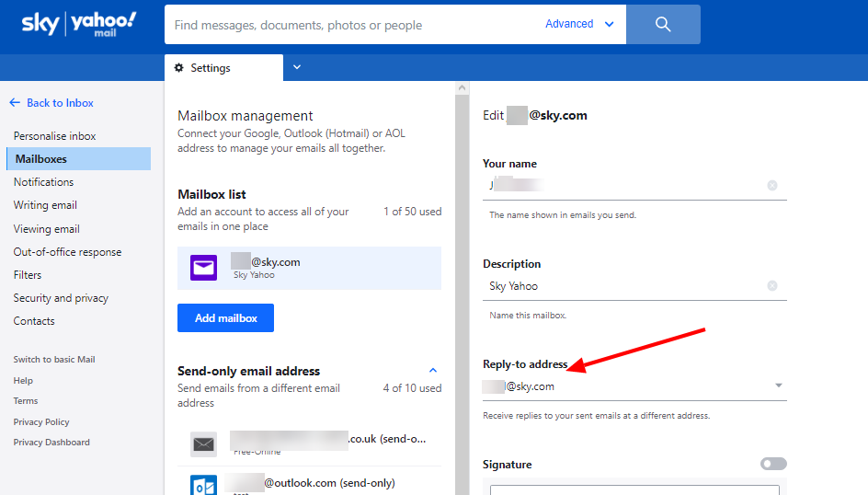Viewport: 868px width, 495px height.
Task: Click the mailbox list vertical scrollbar
Action: click(x=462, y=276)
